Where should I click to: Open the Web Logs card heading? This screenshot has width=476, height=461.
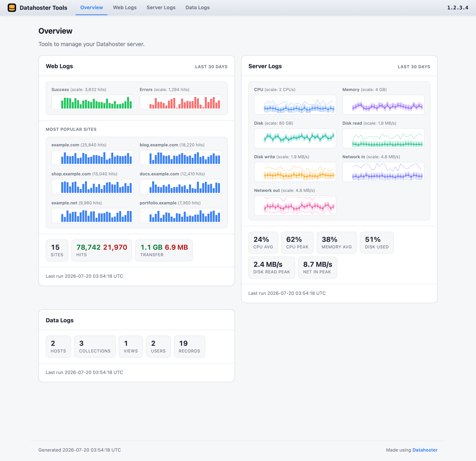tap(59, 66)
